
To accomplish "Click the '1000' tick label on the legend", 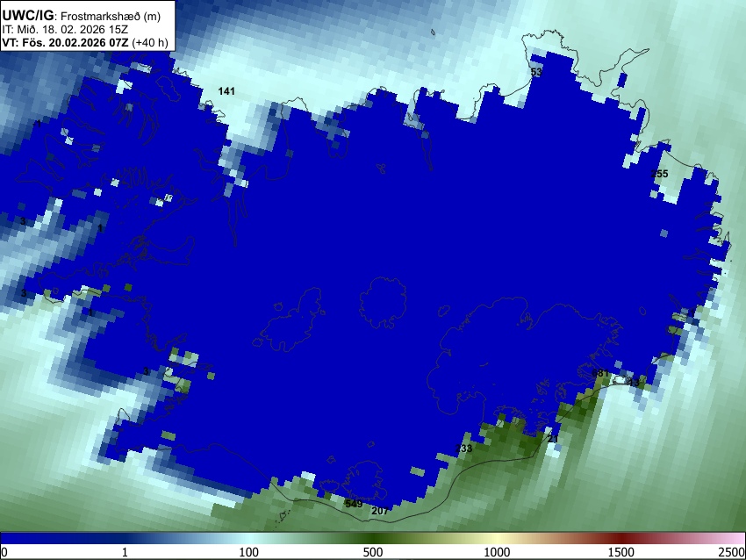I will [x=497, y=552].
